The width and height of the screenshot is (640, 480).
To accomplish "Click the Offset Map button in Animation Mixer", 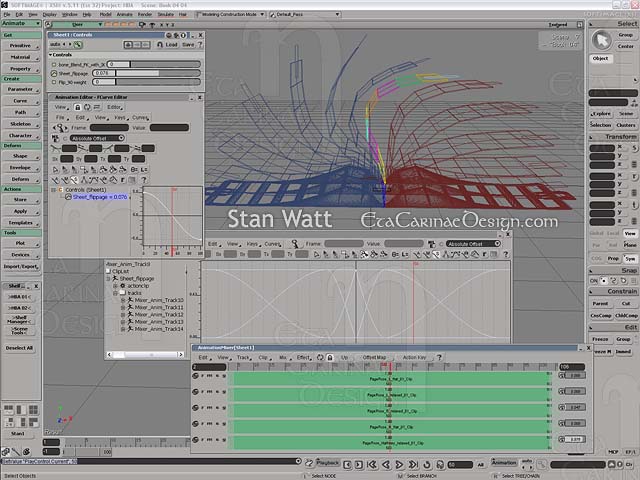I will click(x=374, y=357).
